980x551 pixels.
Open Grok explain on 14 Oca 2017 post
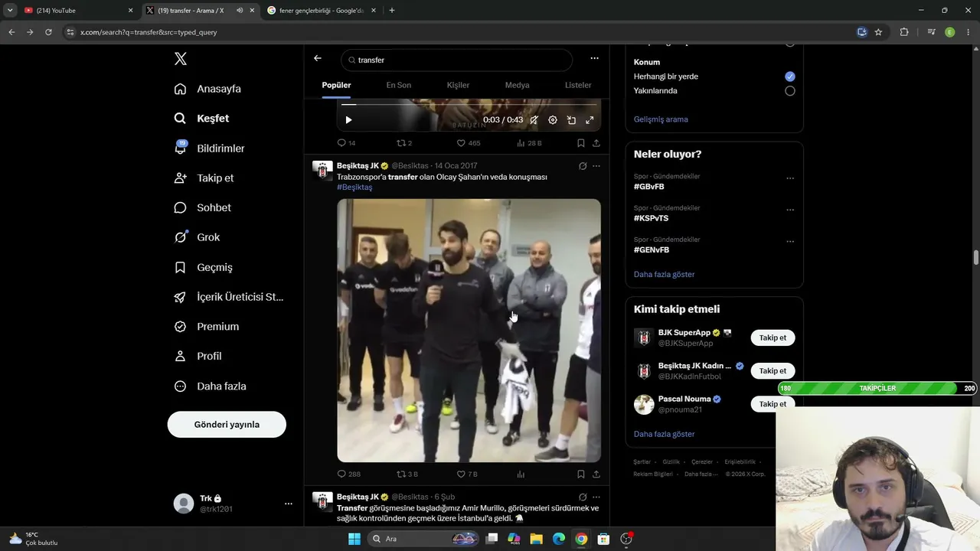[x=583, y=166]
